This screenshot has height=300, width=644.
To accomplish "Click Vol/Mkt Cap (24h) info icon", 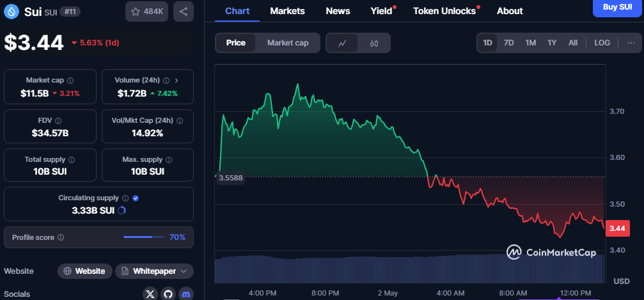I will 180,121.
